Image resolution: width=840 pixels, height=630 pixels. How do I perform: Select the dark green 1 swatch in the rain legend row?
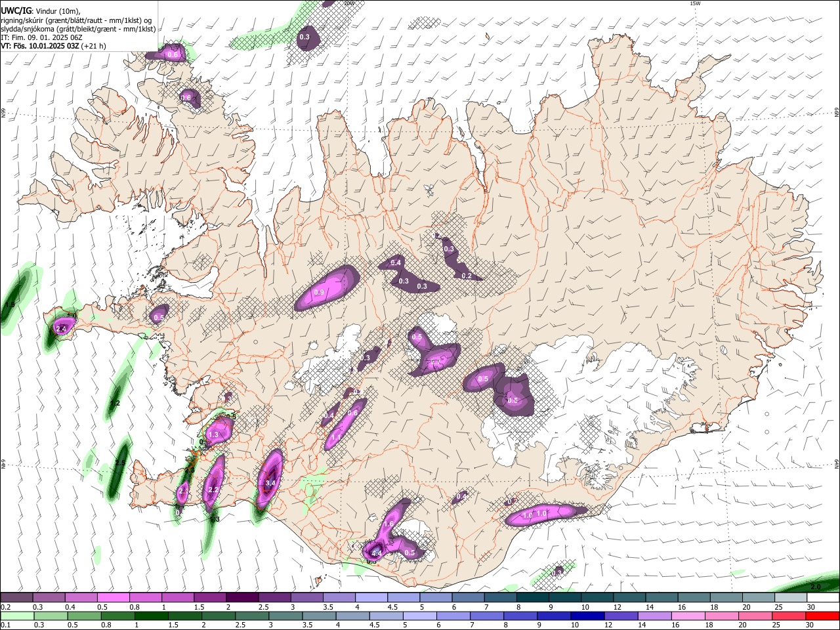(x=151, y=616)
